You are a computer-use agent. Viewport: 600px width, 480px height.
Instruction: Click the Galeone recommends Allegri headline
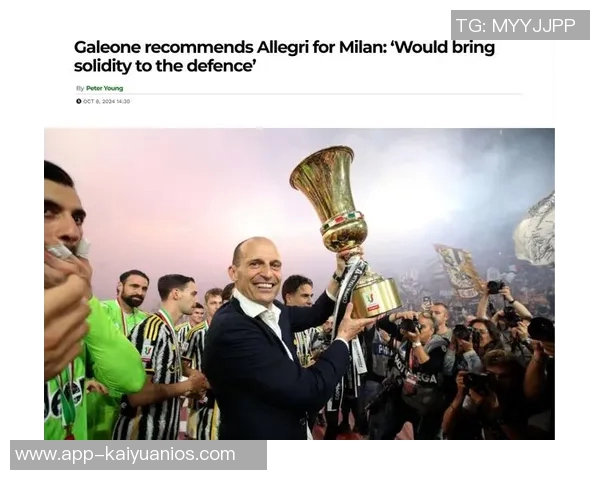[284, 57]
